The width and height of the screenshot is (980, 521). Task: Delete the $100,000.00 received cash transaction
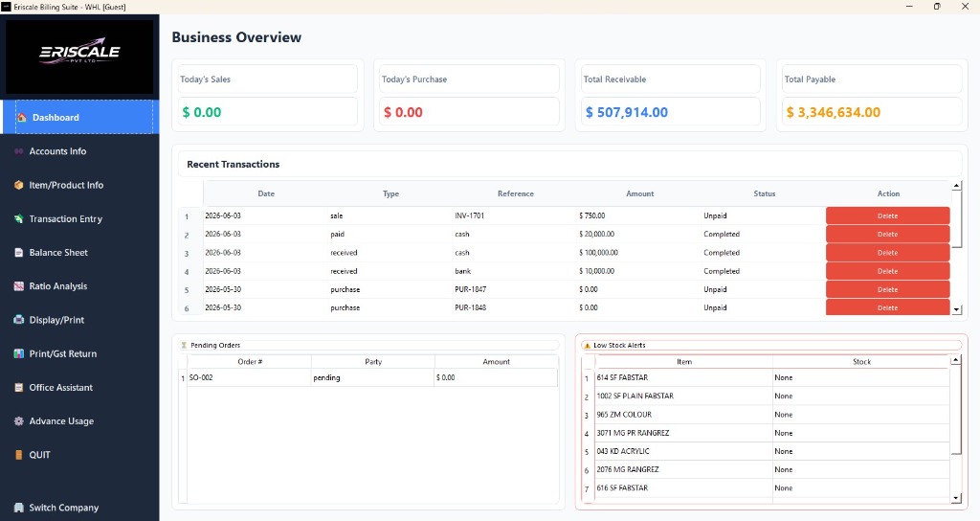coord(887,253)
